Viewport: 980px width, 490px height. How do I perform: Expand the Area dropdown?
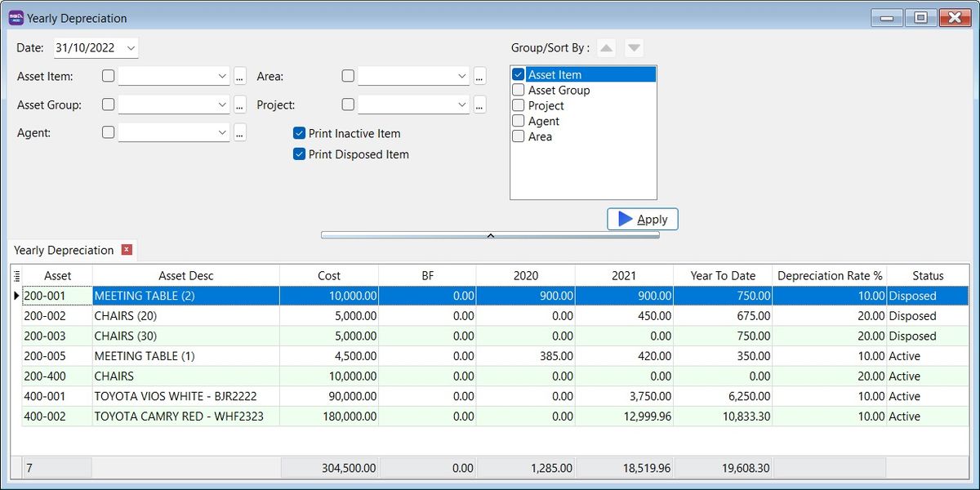461,77
